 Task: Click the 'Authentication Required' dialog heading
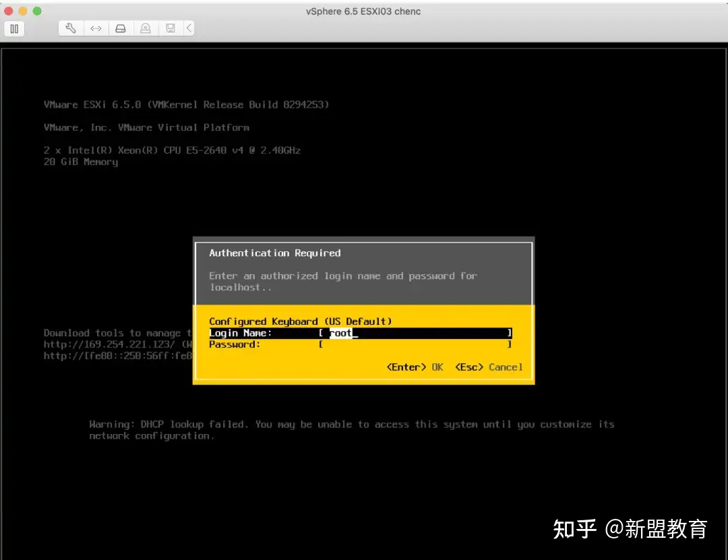275,253
